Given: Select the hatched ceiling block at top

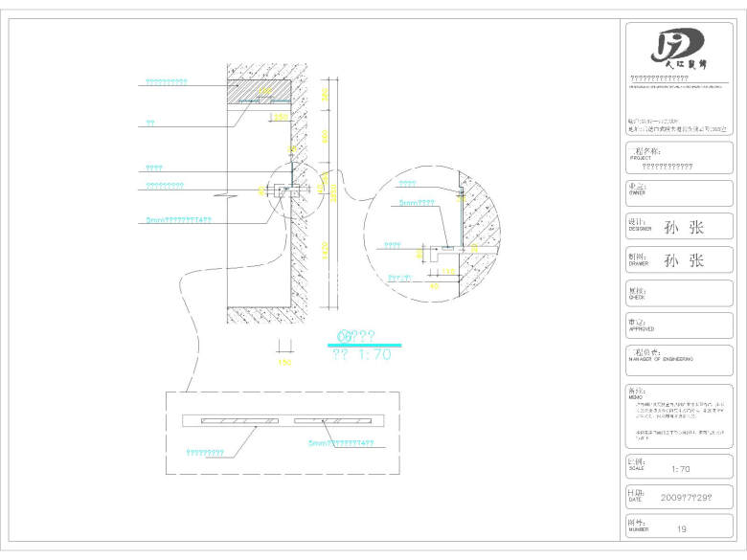Looking at the screenshot, I should coord(259,93).
